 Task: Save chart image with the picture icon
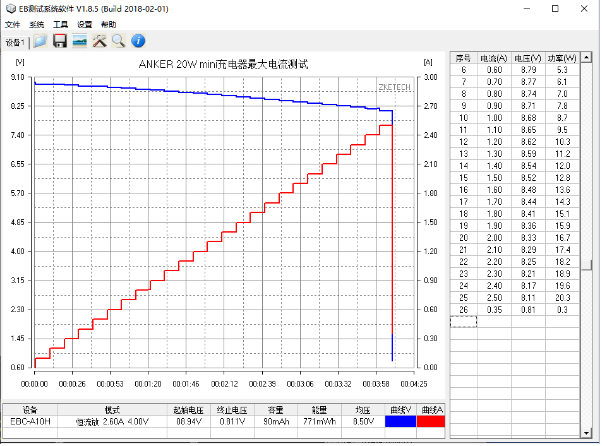click(x=79, y=41)
